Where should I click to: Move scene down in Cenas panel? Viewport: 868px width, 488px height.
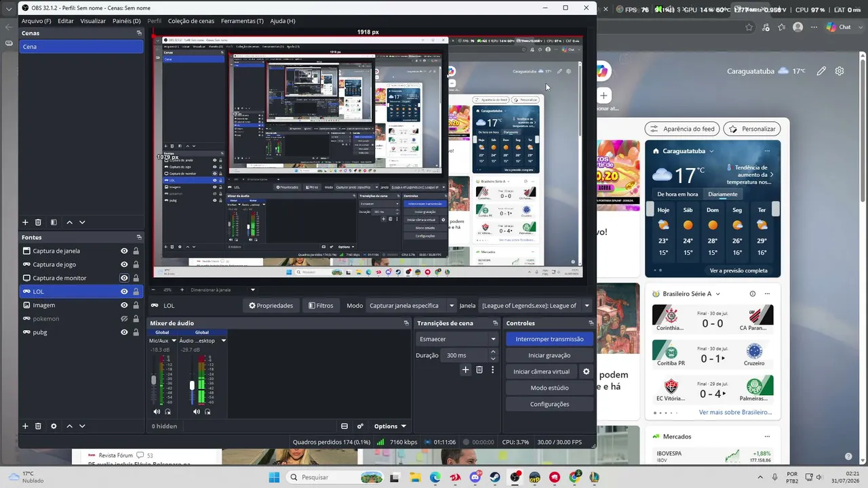tap(82, 222)
